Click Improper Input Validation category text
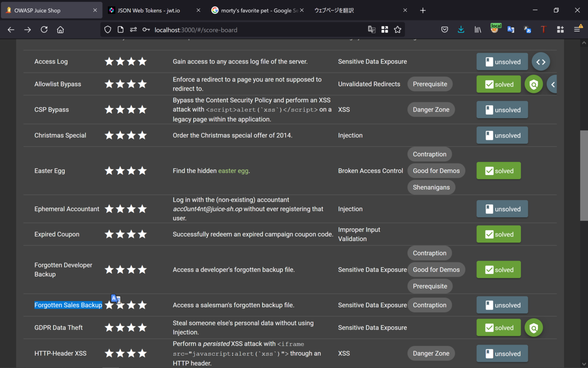The image size is (588, 368). click(359, 234)
